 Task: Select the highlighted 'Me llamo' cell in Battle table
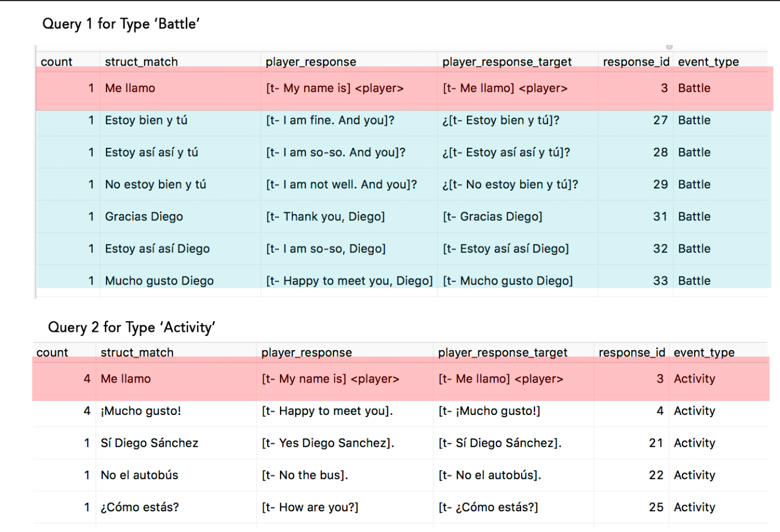pyautogui.click(x=130, y=88)
